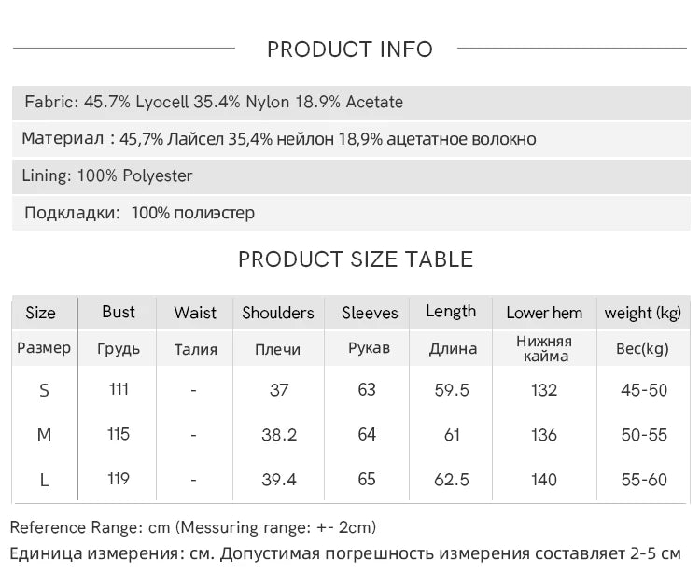Click the Lower hem column header

coord(544,313)
